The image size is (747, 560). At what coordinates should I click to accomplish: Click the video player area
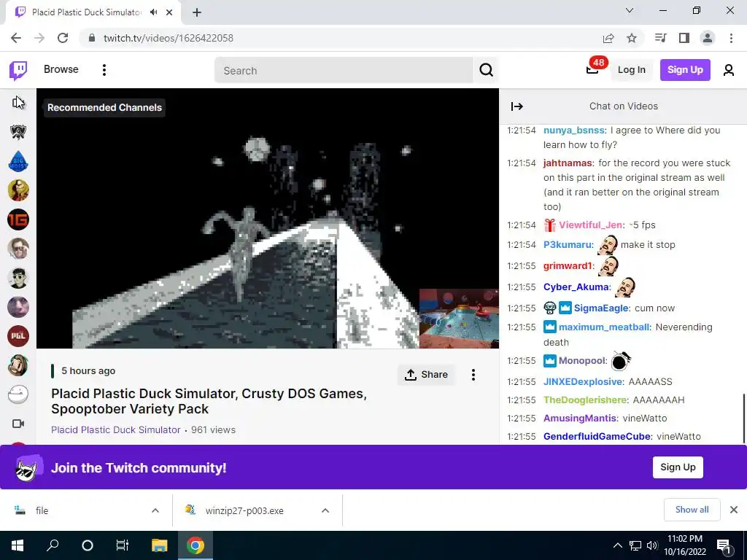pyautogui.click(x=268, y=218)
